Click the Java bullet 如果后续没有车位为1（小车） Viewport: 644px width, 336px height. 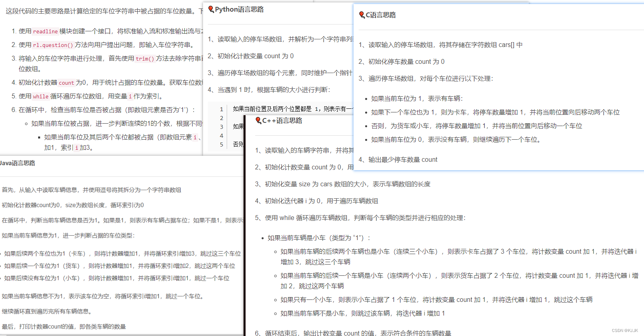117,278
